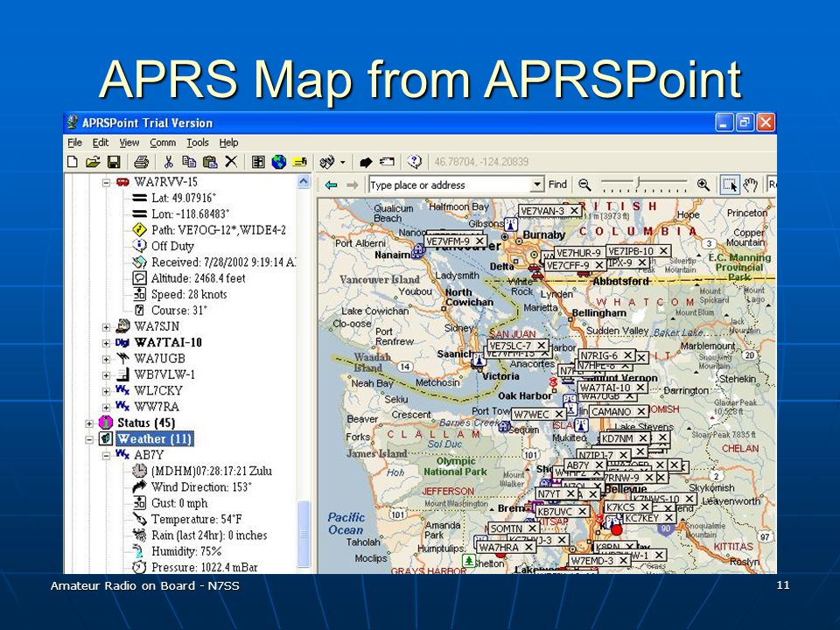Open the Comm menu
840x630 pixels.
pyautogui.click(x=163, y=143)
